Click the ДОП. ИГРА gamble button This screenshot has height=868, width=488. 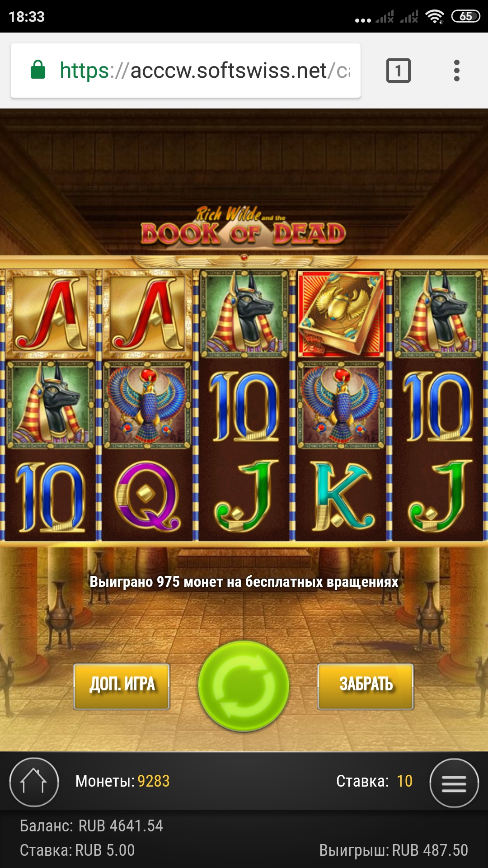point(122,686)
